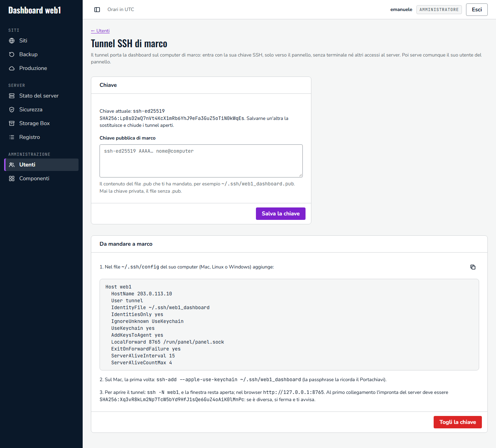Click the AMMINISTRATORE role badge
Viewport: 496px width, 448px height.
coord(439,10)
